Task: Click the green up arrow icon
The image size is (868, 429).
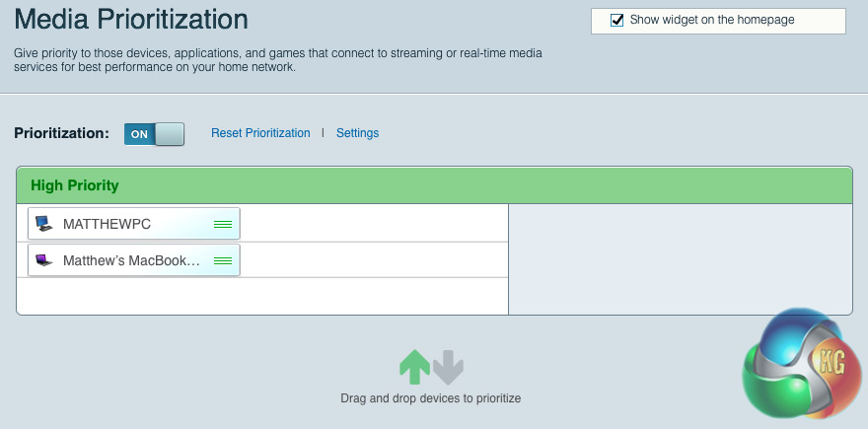Action: point(414,367)
